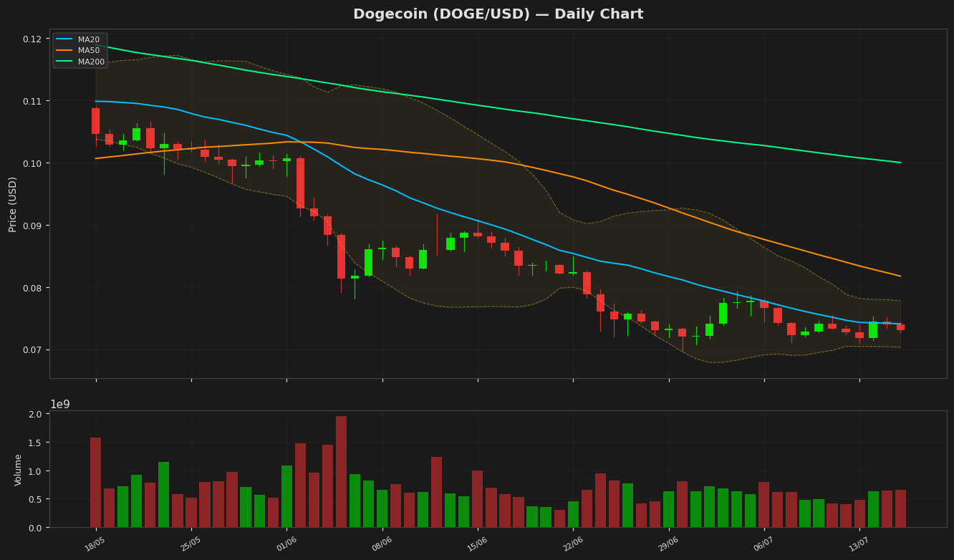Click the 0.09 price tick label
954x560 pixels.
(31, 226)
